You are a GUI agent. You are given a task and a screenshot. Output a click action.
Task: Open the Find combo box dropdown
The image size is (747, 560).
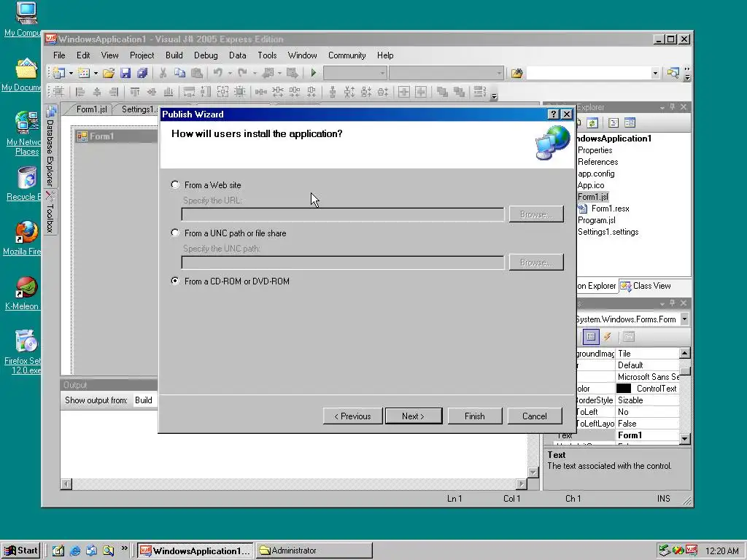click(655, 73)
